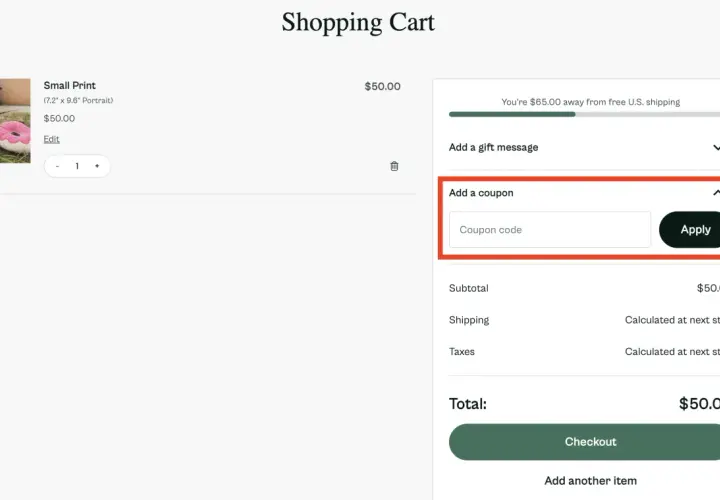Select the quantity value 1

(x=77, y=166)
